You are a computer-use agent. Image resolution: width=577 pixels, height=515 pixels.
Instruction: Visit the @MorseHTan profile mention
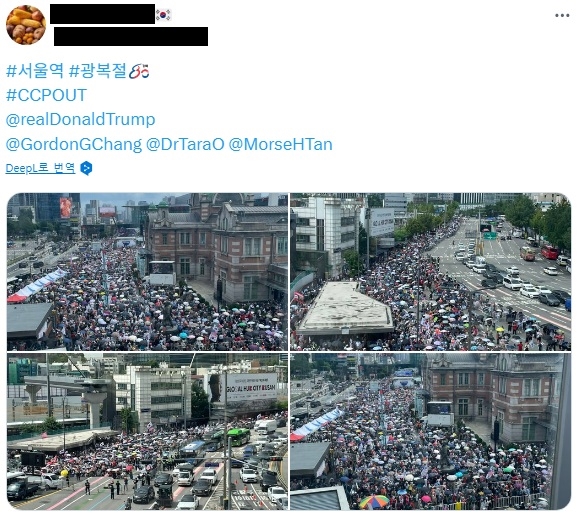(x=280, y=144)
